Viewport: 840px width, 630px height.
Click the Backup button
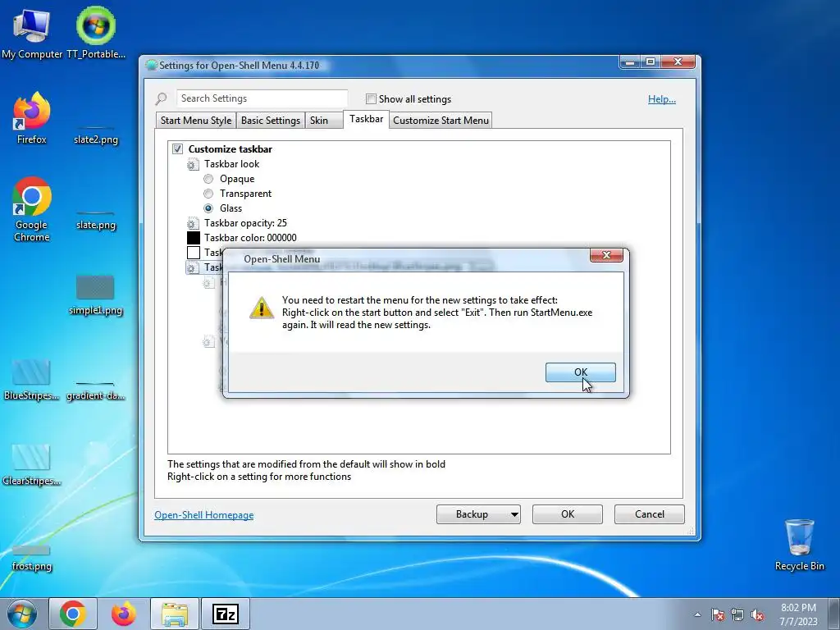[472, 514]
